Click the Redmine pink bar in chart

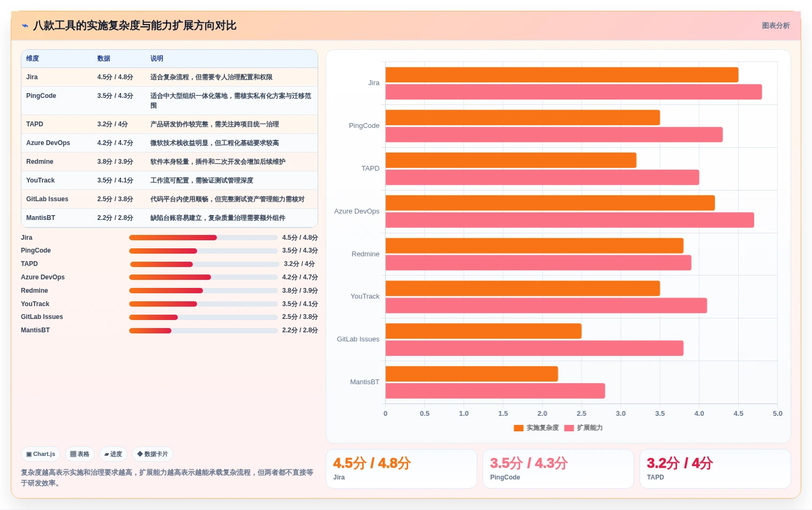pos(538,263)
